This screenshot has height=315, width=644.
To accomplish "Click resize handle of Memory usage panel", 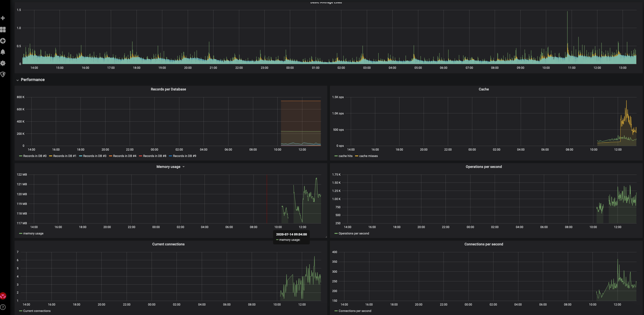I will [326, 237].
